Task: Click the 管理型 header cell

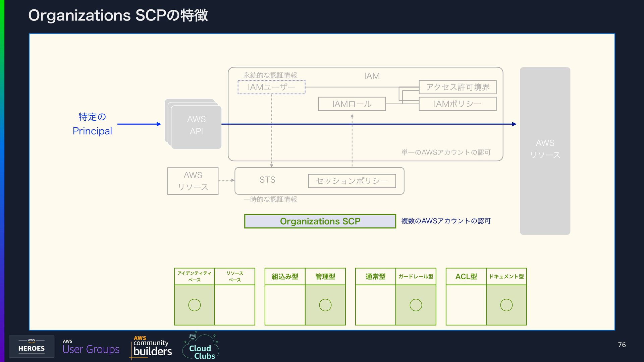Action: click(x=325, y=277)
